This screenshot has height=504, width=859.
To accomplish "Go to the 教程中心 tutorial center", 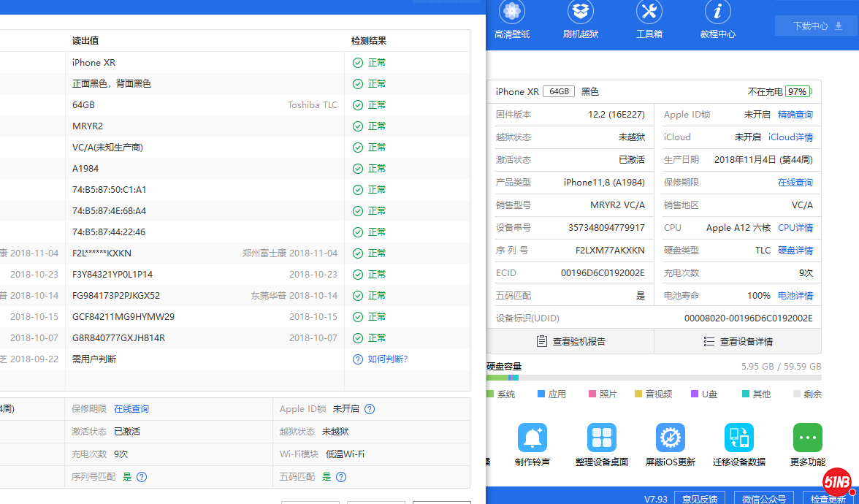I will (717, 20).
